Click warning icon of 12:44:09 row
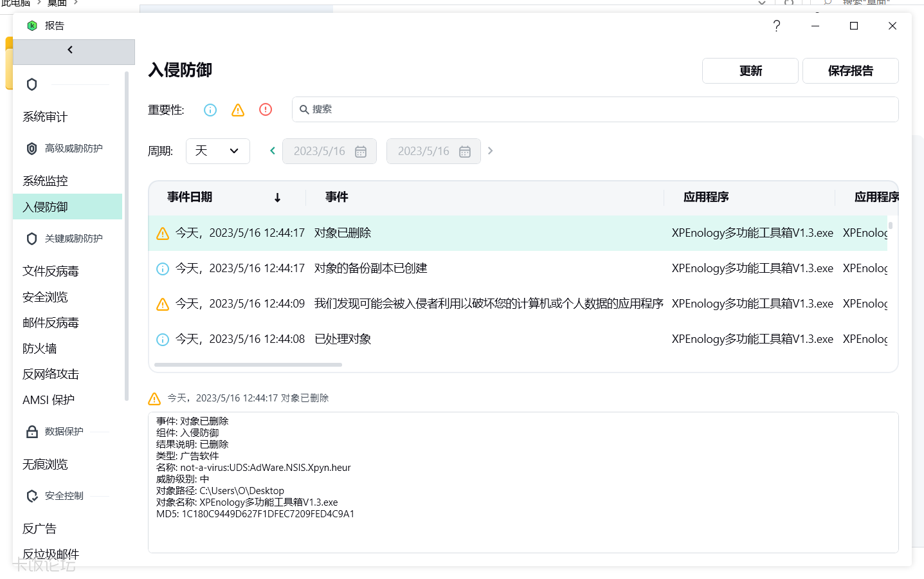Viewport: 924px width, 579px height. click(163, 304)
